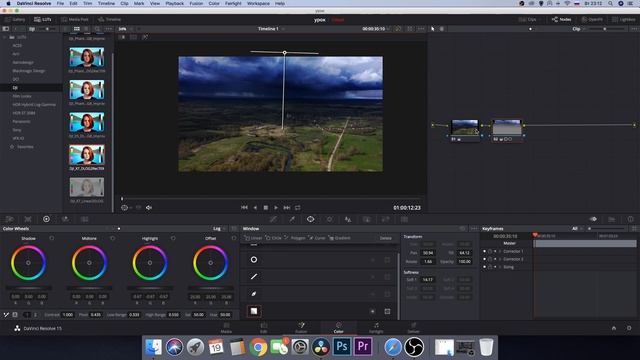
Task: Switch to the Edit page tab
Action: [264, 328]
